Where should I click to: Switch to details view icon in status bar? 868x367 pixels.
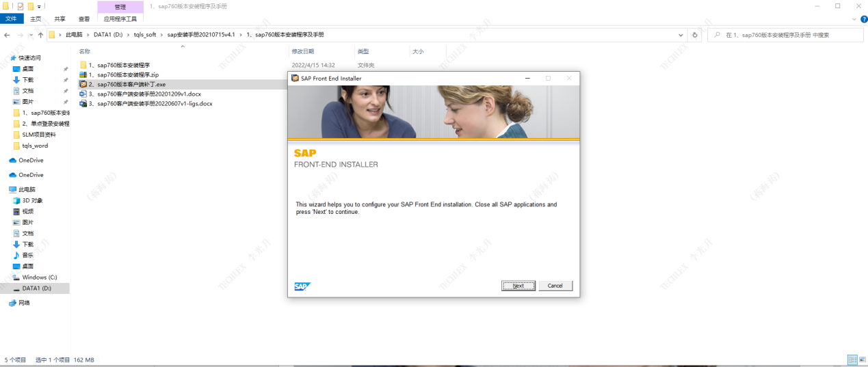[852, 359]
